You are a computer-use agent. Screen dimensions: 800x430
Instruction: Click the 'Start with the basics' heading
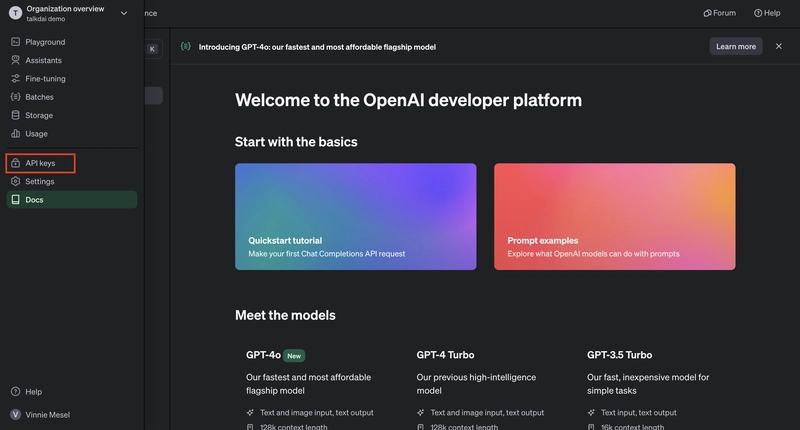(x=296, y=142)
